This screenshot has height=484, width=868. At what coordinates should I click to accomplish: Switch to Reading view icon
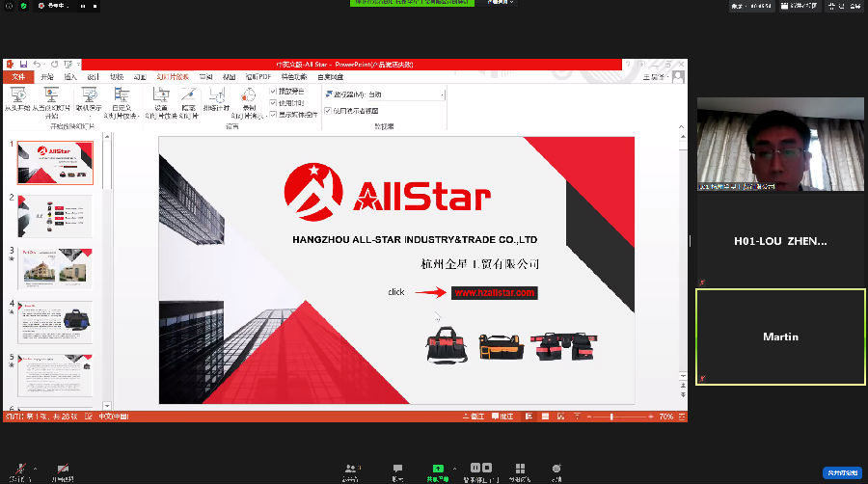tap(560, 417)
